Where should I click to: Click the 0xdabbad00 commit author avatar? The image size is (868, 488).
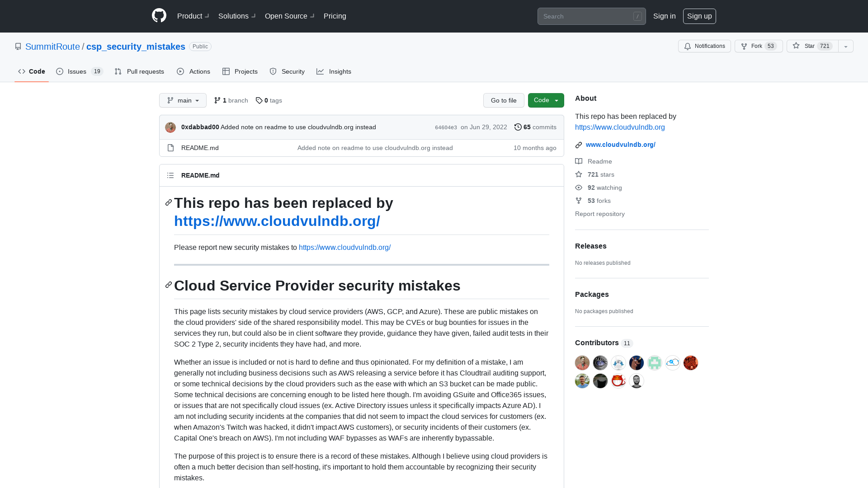pos(170,127)
